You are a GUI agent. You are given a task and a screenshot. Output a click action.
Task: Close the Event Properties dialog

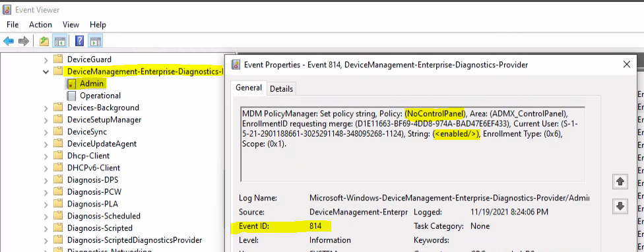[x=627, y=65]
